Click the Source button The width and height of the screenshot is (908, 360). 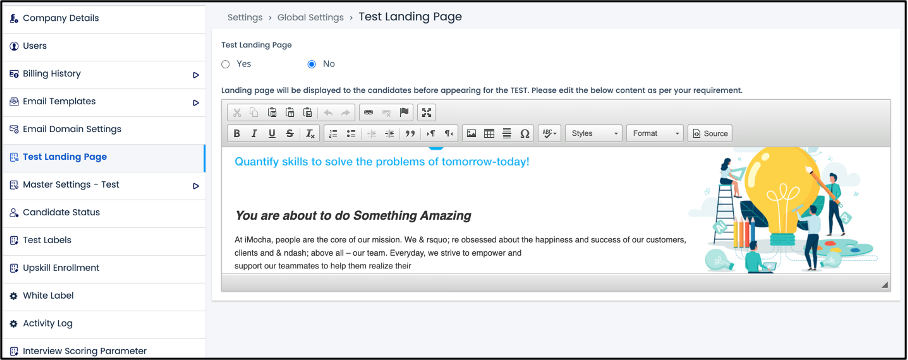(710, 134)
